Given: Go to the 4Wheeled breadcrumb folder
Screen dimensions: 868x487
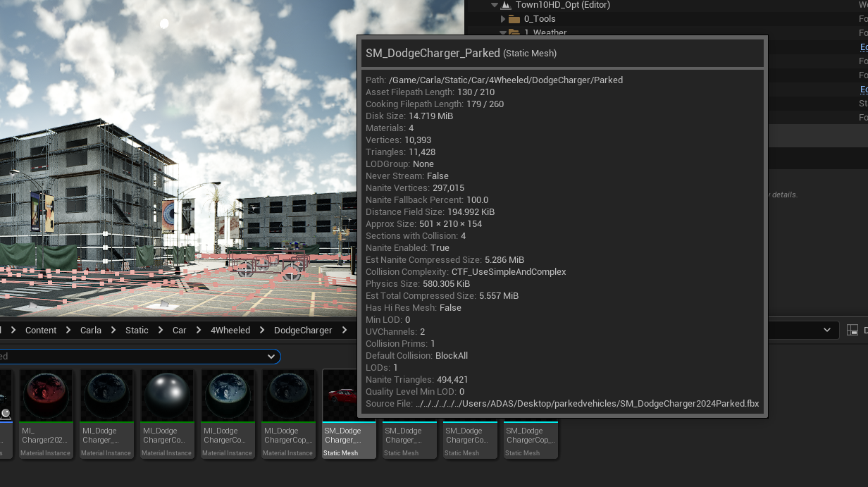Looking at the screenshot, I should click(x=230, y=330).
